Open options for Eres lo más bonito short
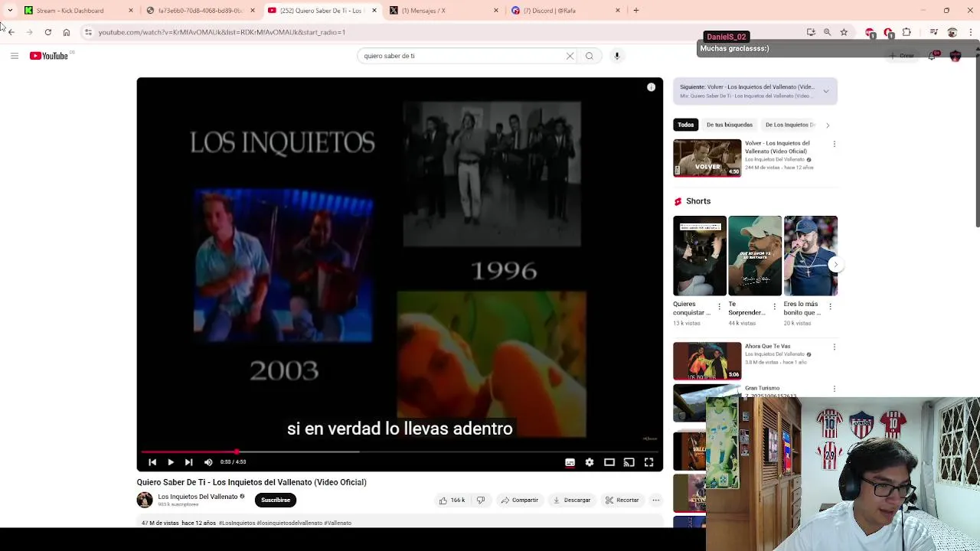 coord(830,307)
